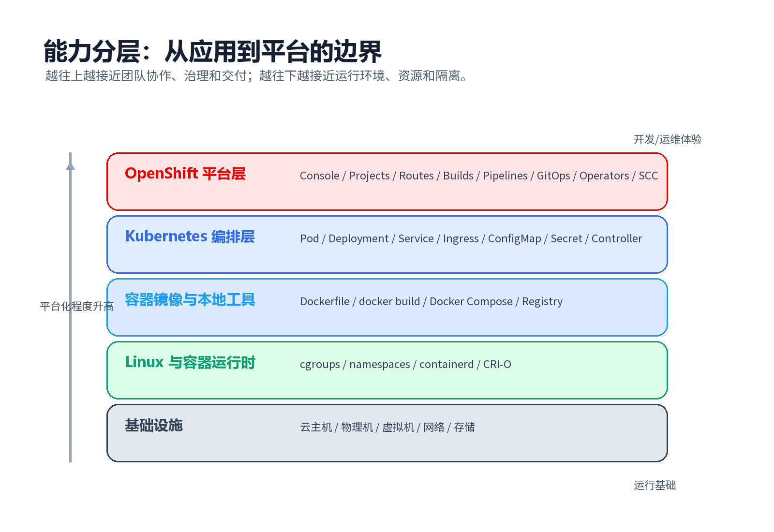Click the Dockerfile / docker build text line

click(432, 301)
